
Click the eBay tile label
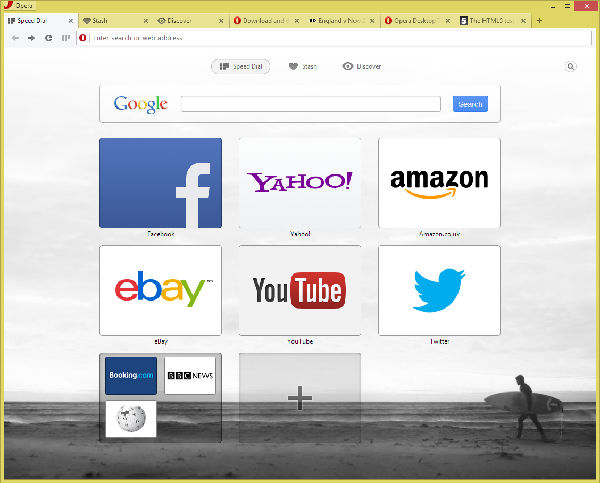click(x=161, y=341)
